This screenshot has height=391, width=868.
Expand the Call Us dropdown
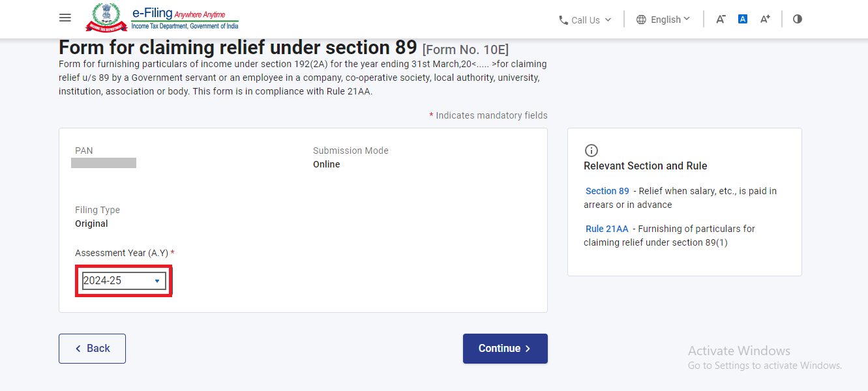[586, 20]
